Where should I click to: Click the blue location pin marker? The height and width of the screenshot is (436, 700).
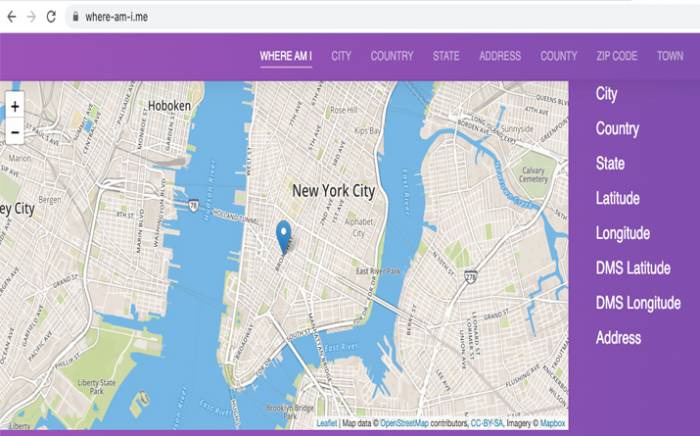[283, 237]
